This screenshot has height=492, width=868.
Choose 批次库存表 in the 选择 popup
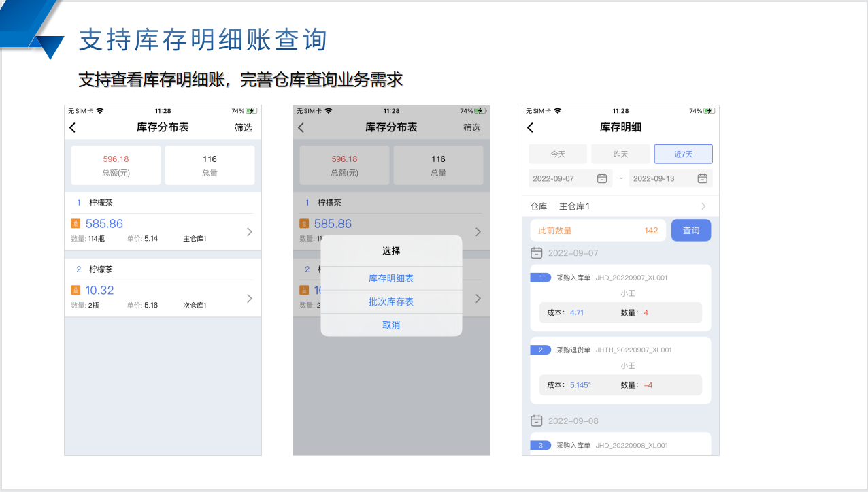pyautogui.click(x=391, y=301)
